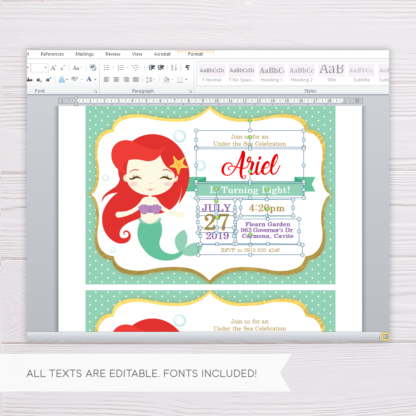Click the Shrink Font icon
Image resolution: width=416 pixels, height=416 pixels.
[62, 68]
